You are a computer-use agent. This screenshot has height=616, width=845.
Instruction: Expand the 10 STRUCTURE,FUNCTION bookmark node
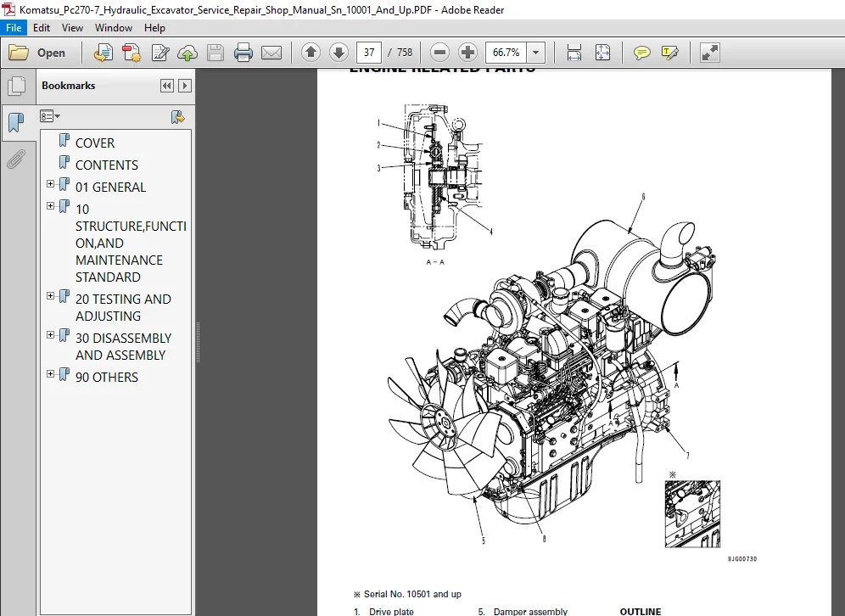pos(50,206)
